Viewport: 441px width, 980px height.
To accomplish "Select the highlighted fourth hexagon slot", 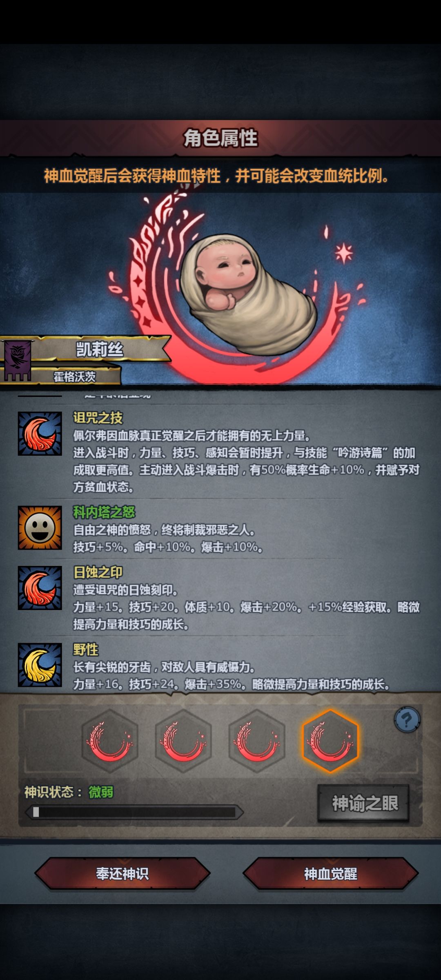I will coord(330,740).
